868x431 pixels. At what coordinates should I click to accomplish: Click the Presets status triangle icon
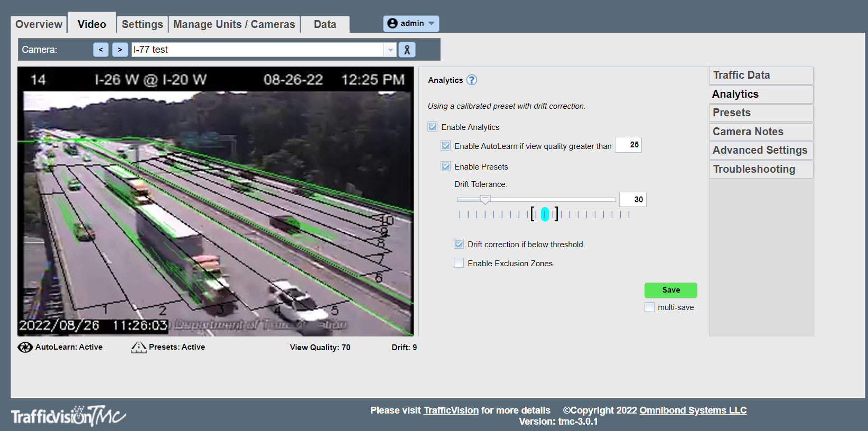coord(138,347)
